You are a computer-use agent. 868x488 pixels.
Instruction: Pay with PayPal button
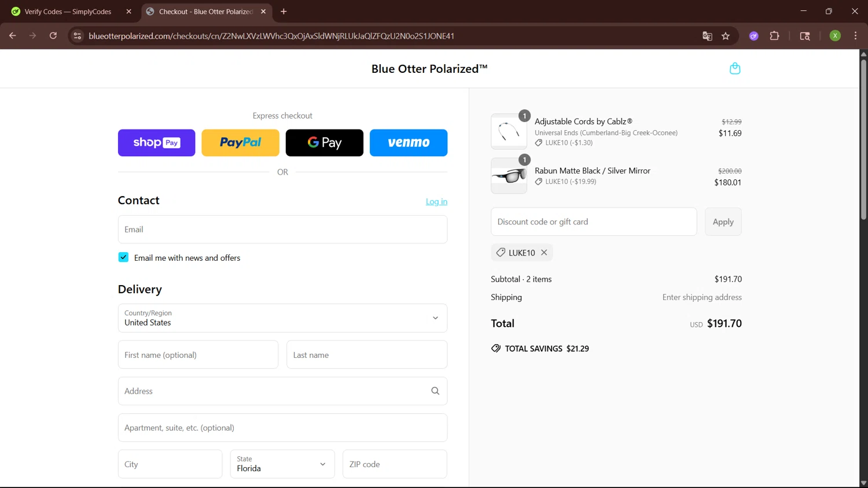[x=240, y=143]
